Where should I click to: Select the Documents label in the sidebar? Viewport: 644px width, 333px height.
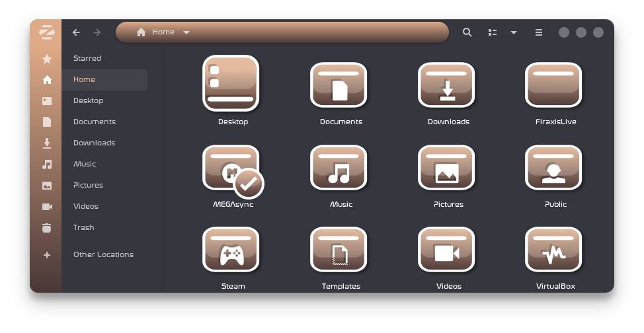[x=95, y=122]
